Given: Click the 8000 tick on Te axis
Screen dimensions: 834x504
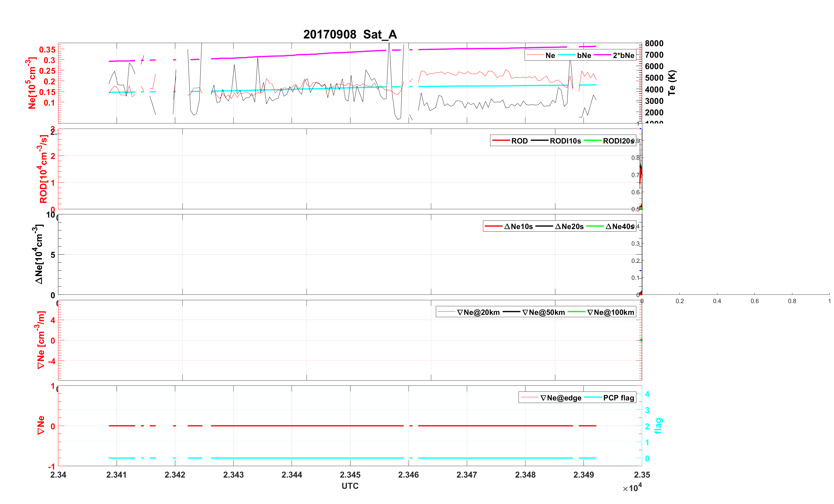Looking at the screenshot, I should (654, 43).
